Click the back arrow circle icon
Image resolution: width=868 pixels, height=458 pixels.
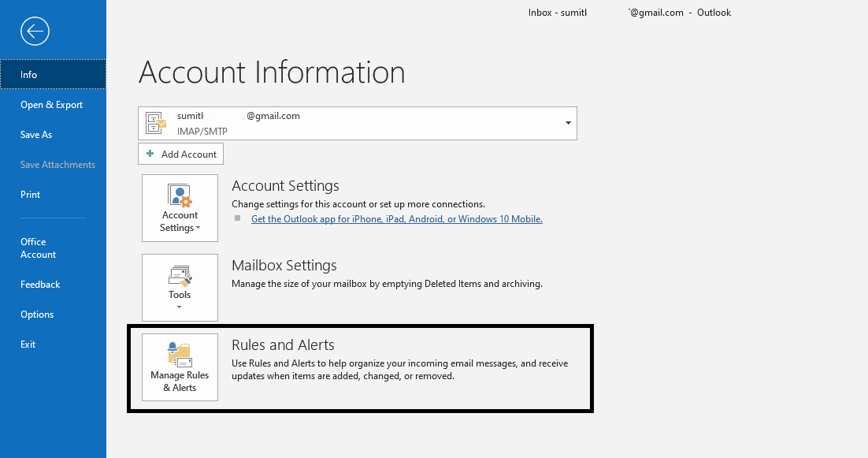[35, 31]
